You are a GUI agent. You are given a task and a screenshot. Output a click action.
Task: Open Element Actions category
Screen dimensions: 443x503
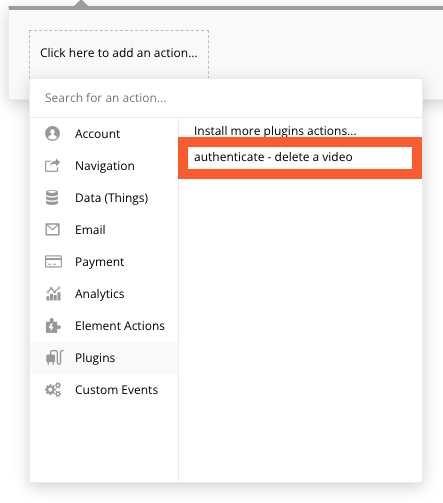pos(104,326)
